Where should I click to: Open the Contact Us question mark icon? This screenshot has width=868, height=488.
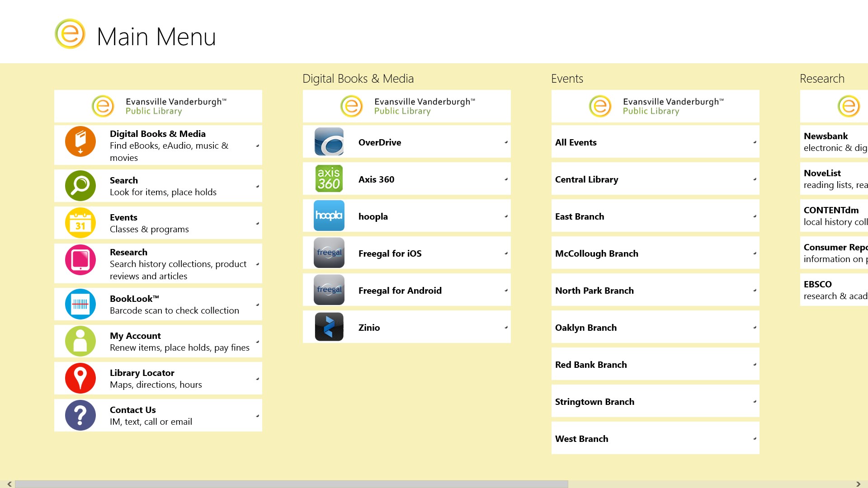click(x=80, y=415)
